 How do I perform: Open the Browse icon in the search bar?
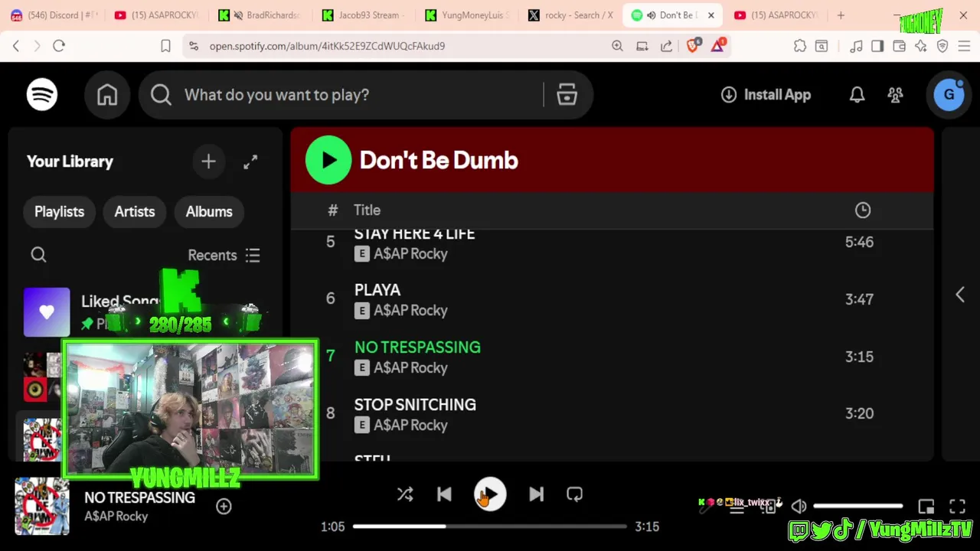coord(567,95)
